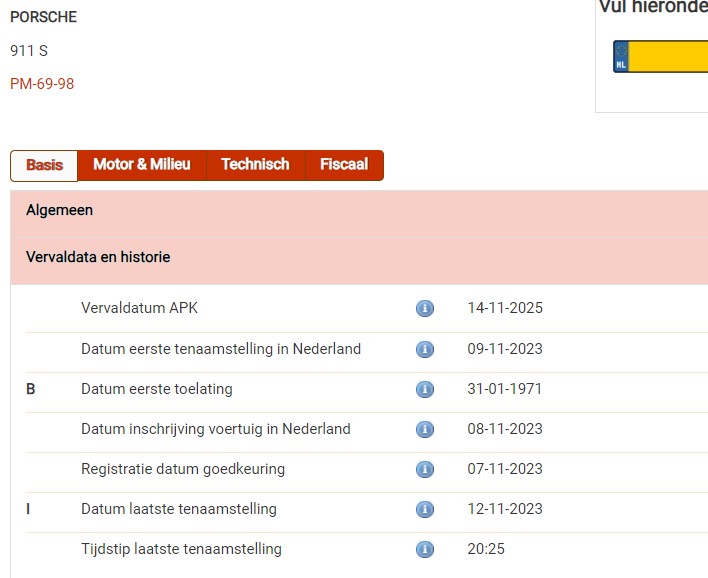Open the Technisch tab
The image size is (708, 578).
tap(256, 165)
